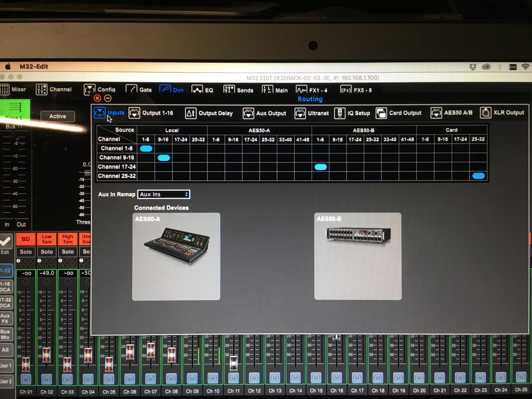
Task: Mute channel Ch 24 power icon
Action: coord(501,377)
